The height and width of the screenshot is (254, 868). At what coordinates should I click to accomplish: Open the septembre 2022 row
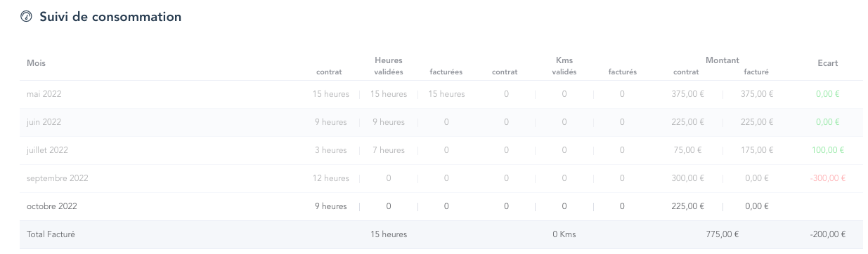[x=441, y=178]
